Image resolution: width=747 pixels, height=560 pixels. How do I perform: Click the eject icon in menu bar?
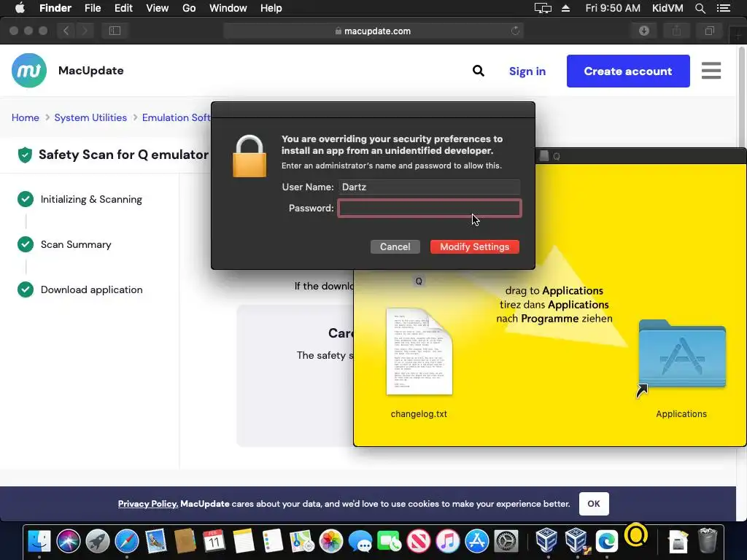[x=565, y=8]
